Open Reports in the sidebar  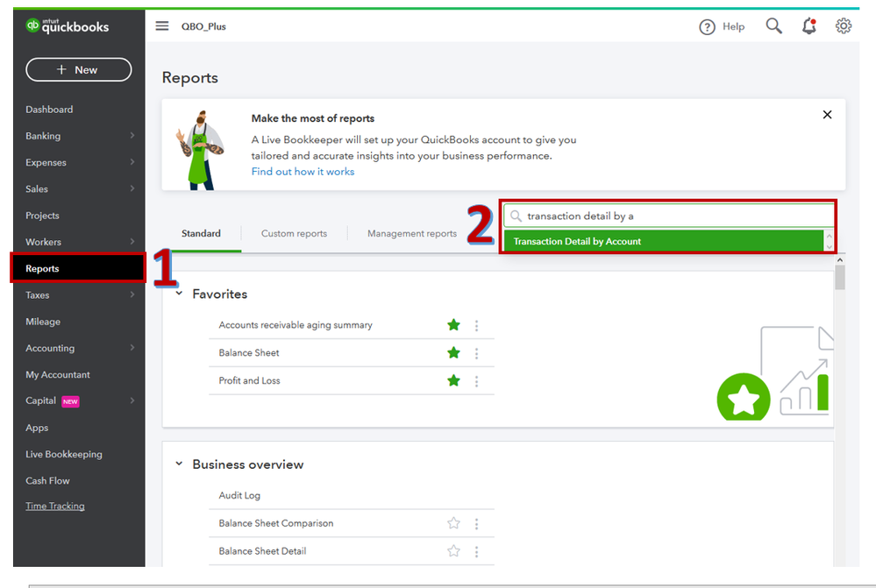point(78,268)
